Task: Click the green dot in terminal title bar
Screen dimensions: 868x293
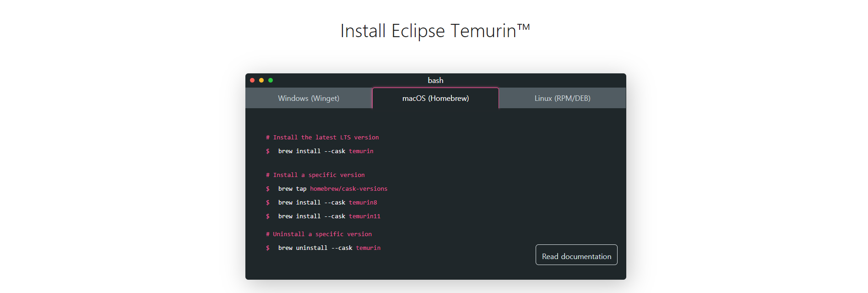Action: pyautogui.click(x=271, y=80)
